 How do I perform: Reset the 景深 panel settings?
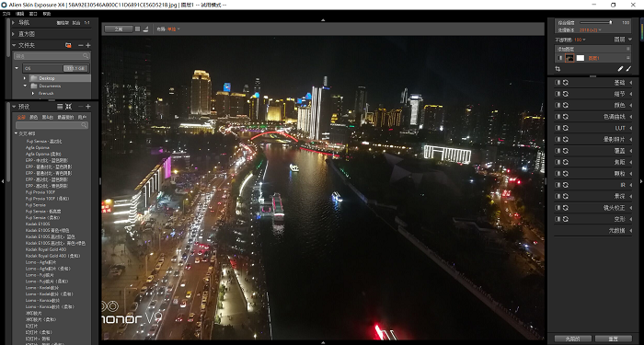click(x=566, y=196)
